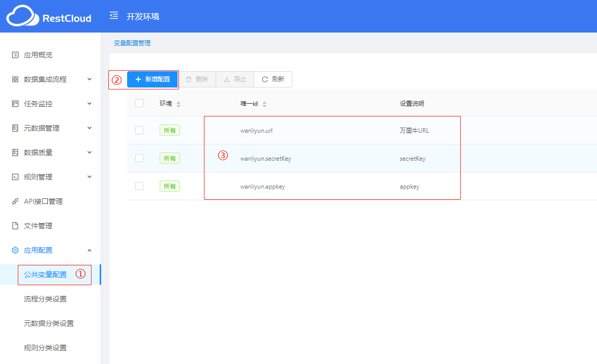This screenshot has height=364, width=597.
Task: Click the API接口管理 link icon
Action: 15,201
